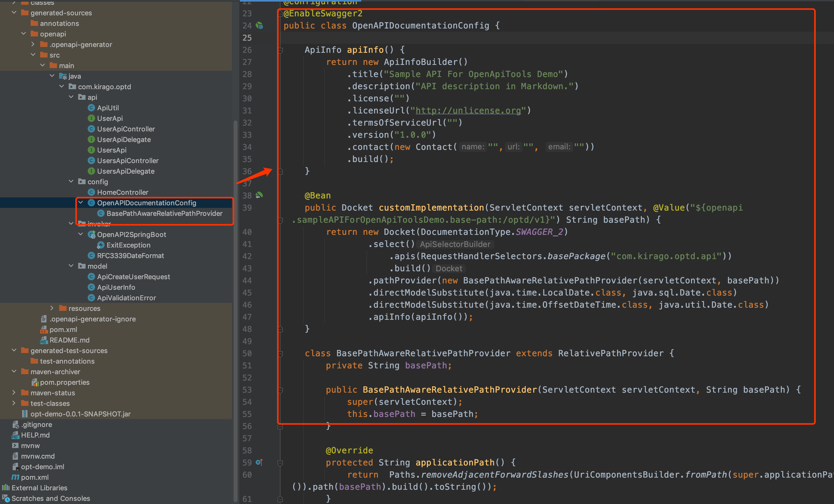This screenshot has height=504, width=834.
Task: Click the README.md markdown file icon
Action: coord(44,340)
